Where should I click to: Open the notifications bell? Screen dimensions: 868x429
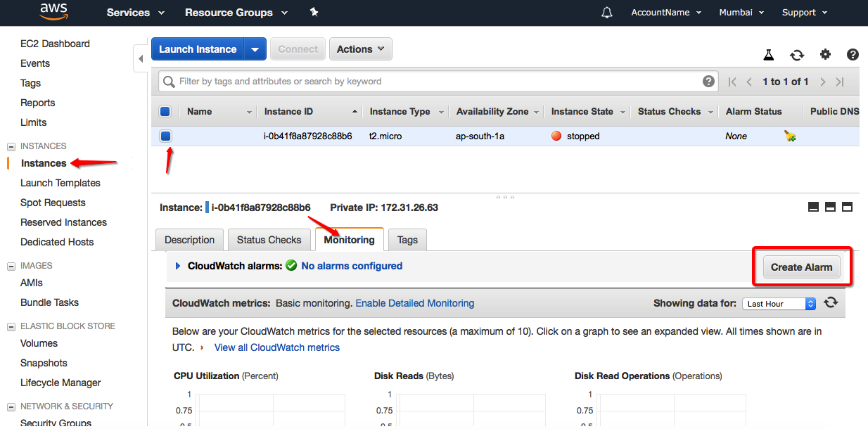click(606, 13)
